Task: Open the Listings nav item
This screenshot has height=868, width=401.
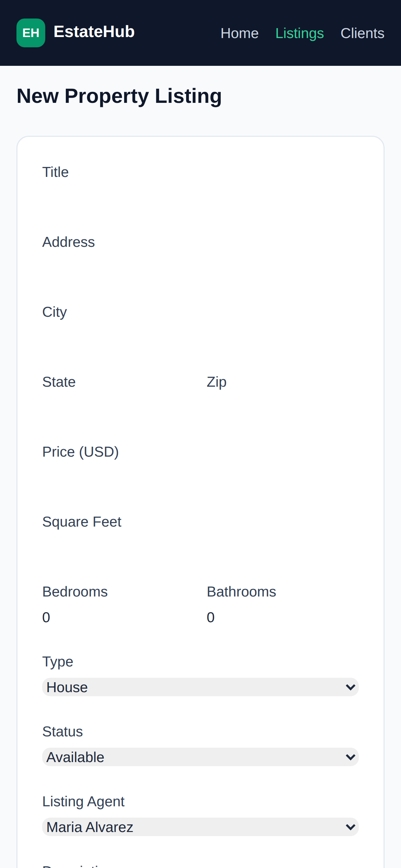Action: (x=300, y=33)
